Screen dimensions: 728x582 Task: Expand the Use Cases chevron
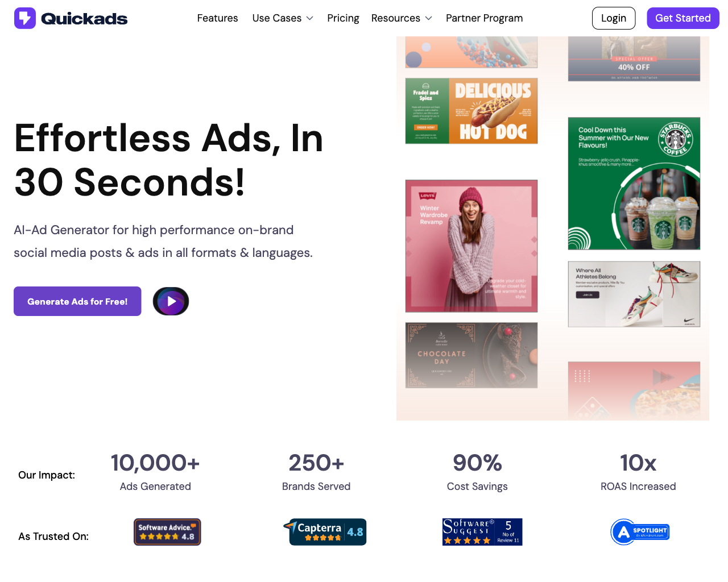(310, 18)
